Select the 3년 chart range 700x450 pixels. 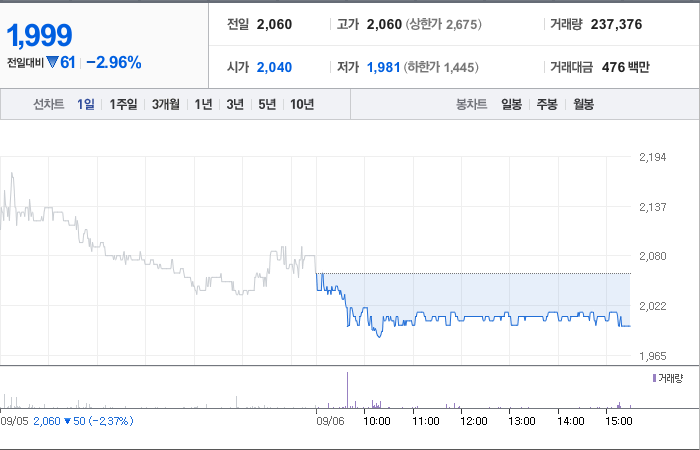(235, 104)
